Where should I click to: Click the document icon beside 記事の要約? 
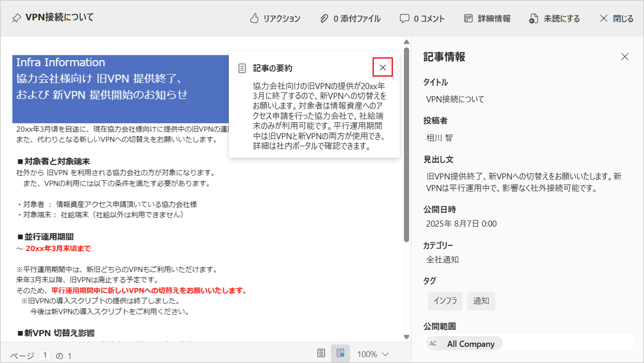[242, 68]
